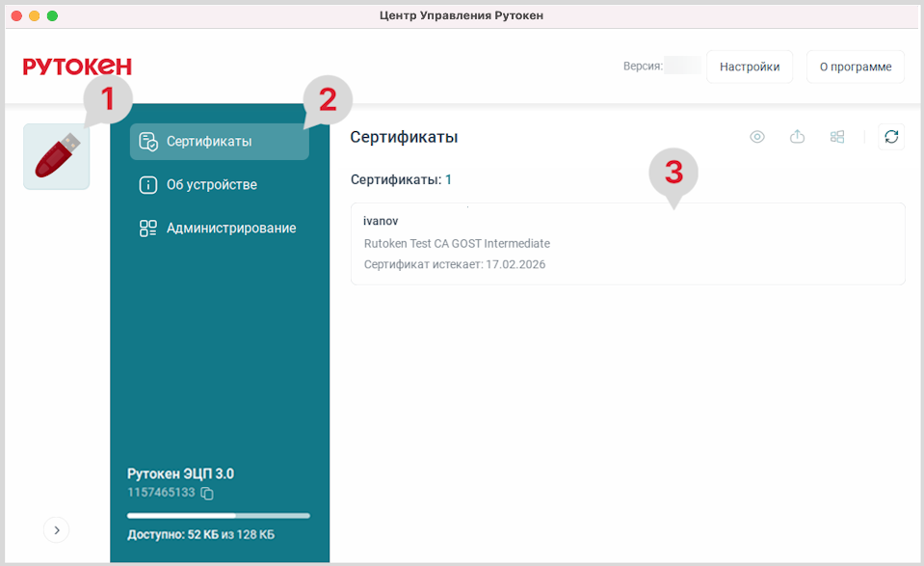Click the eye icon to view certificate

tap(757, 137)
